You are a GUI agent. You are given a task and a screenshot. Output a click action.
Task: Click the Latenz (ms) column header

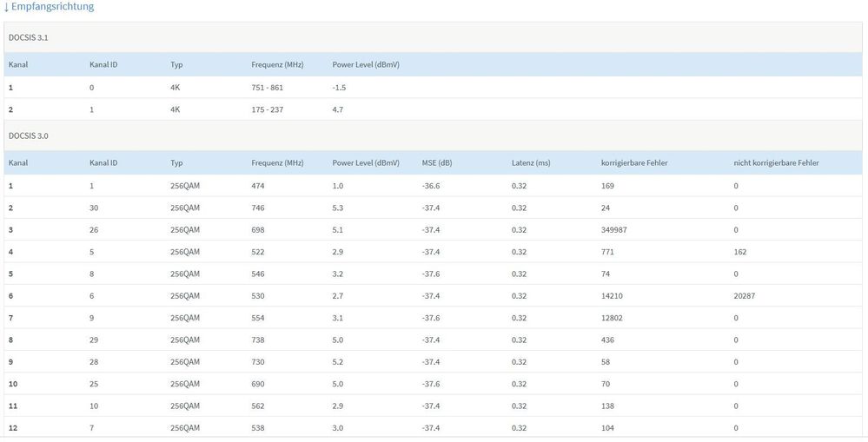[x=531, y=162]
